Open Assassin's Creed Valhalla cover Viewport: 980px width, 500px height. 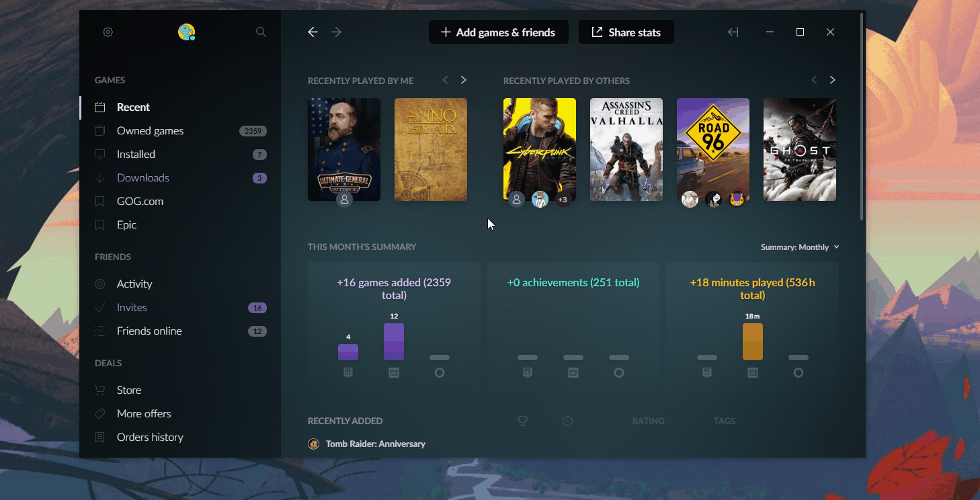(x=626, y=149)
